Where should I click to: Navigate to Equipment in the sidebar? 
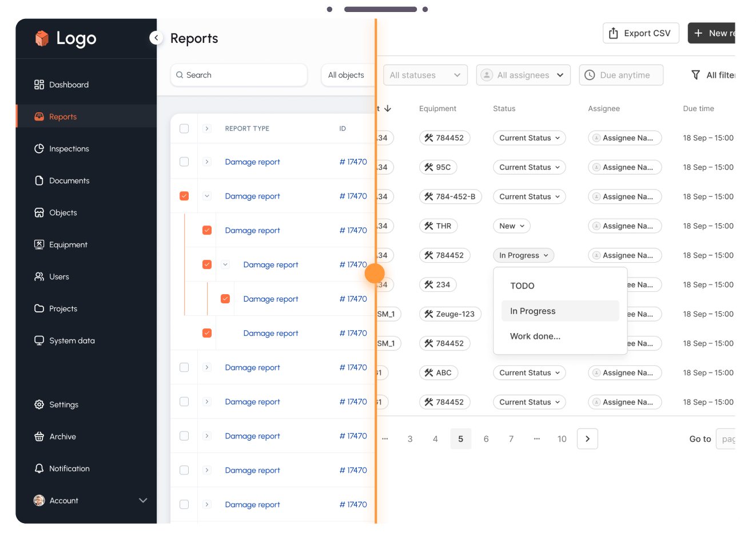[61, 245]
